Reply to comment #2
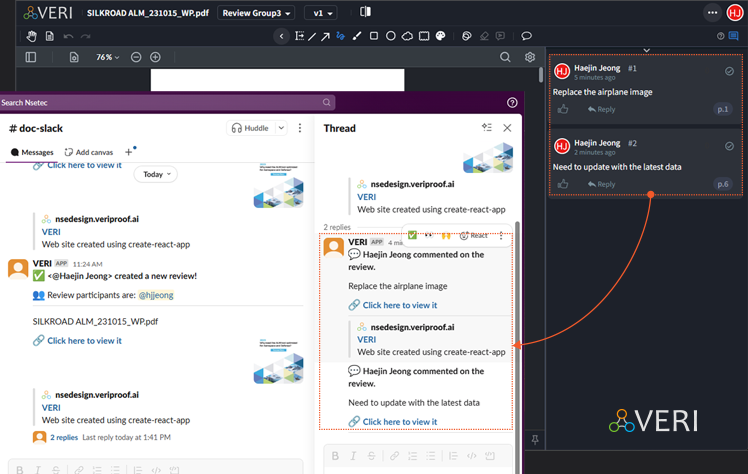 601,184
